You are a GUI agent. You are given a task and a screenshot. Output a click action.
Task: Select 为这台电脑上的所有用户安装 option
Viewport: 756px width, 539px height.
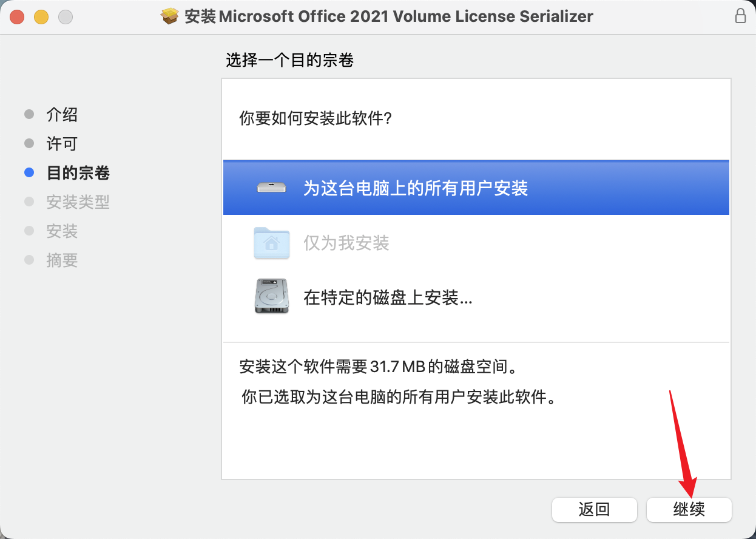click(476, 188)
